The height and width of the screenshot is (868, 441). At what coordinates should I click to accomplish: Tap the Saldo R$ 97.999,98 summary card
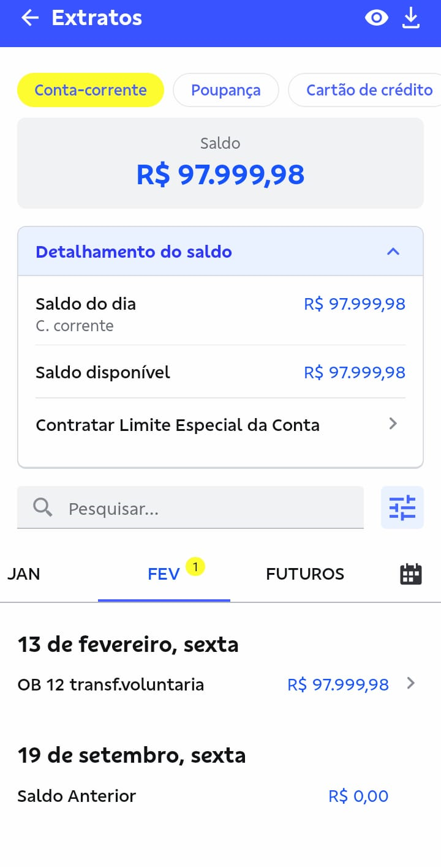pos(221,163)
